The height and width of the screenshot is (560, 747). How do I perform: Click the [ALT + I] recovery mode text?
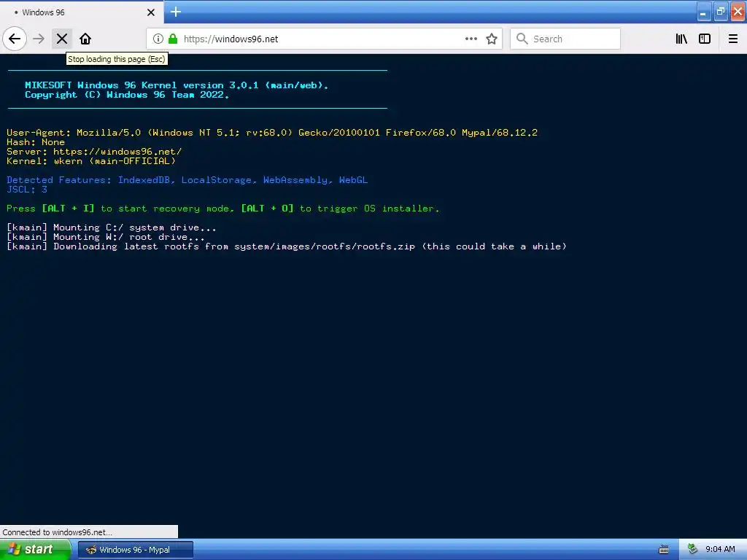68,209
